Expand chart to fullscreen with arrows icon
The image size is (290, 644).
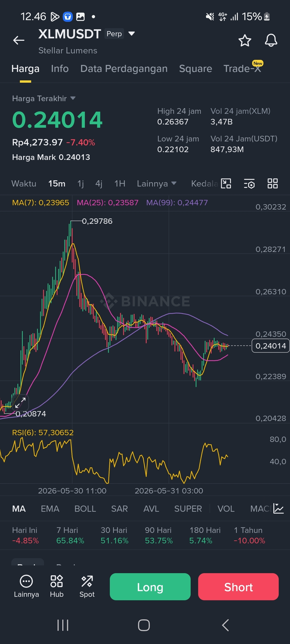[20, 403]
